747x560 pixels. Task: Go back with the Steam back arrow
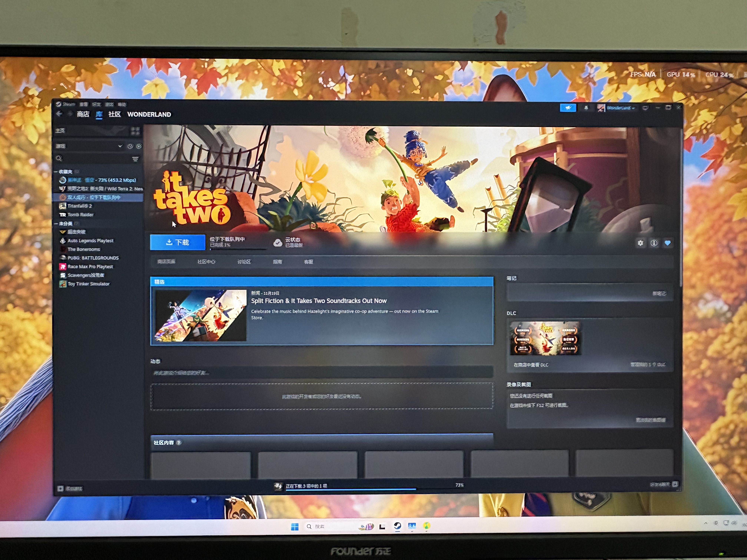(x=59, y=114)
